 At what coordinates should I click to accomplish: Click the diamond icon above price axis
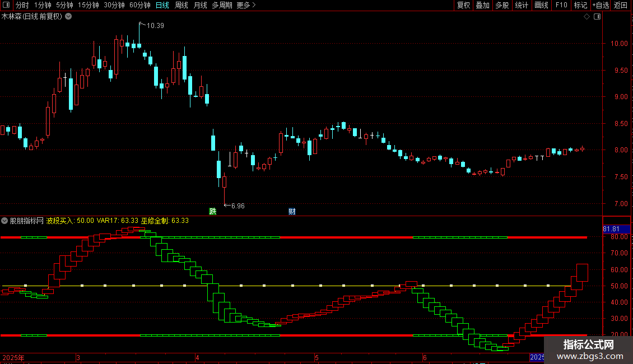click(587, 17)
